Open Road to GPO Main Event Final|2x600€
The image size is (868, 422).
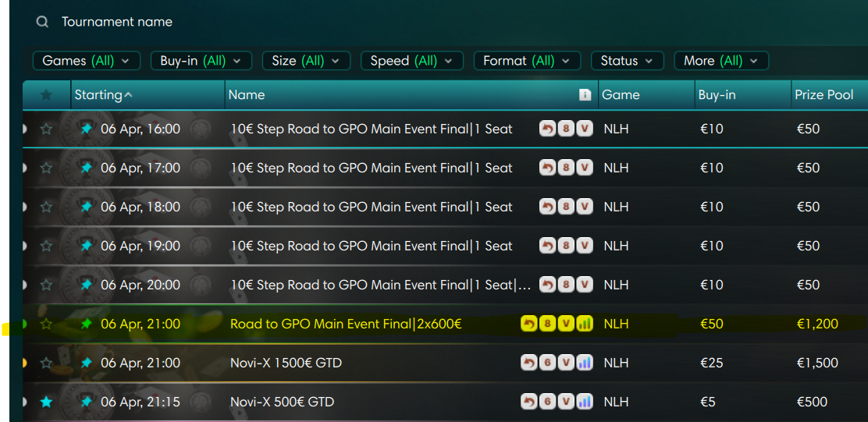346,324
